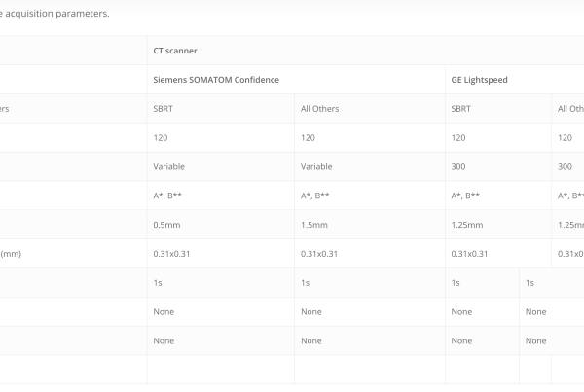
Task: Click the acquisition parameters caption text
Action: [x=55, y=14]
